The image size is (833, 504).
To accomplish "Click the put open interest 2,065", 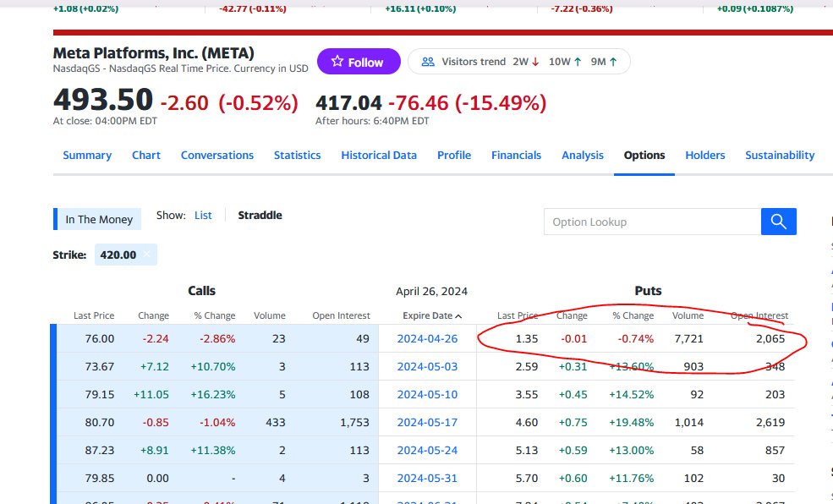I will click(x=770, y=339).
